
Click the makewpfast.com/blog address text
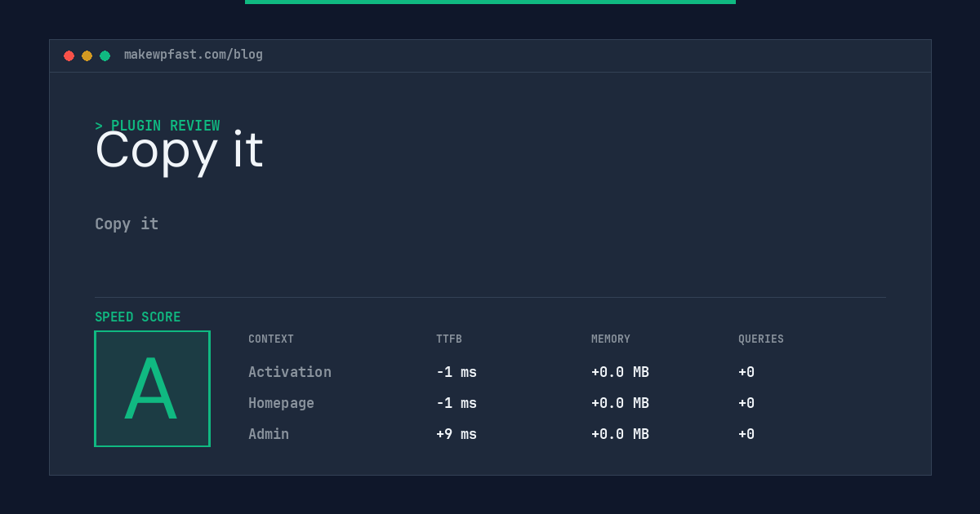point(194,55)
